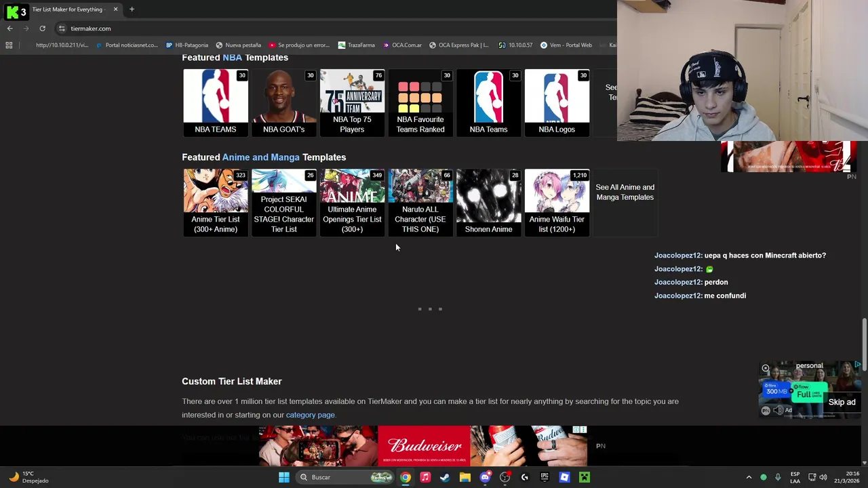The height and width of the screenshot is (488, 868).
Task: Open the Portal noticiasnet.com bookmark
Action: tap(127, 45)
